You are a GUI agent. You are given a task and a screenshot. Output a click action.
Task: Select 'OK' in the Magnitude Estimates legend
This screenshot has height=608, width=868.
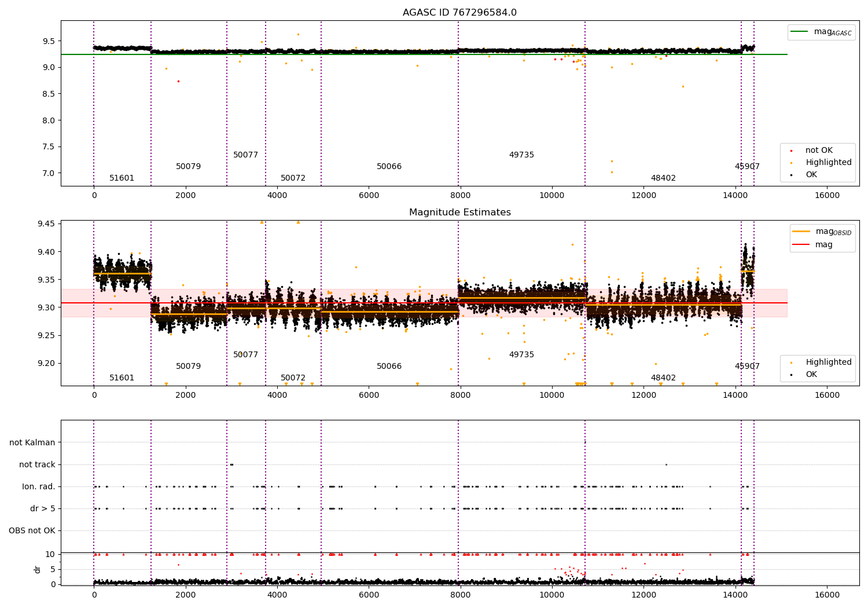811,375
